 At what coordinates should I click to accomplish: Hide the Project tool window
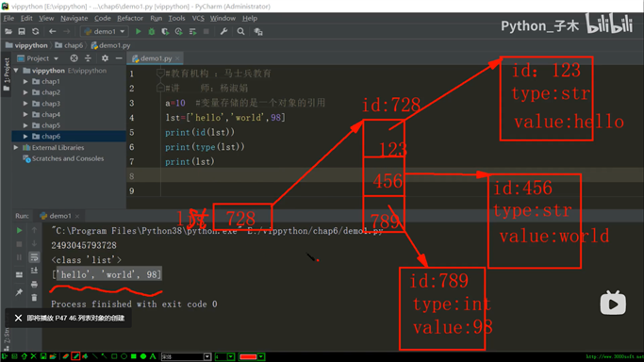coord(119,58)
